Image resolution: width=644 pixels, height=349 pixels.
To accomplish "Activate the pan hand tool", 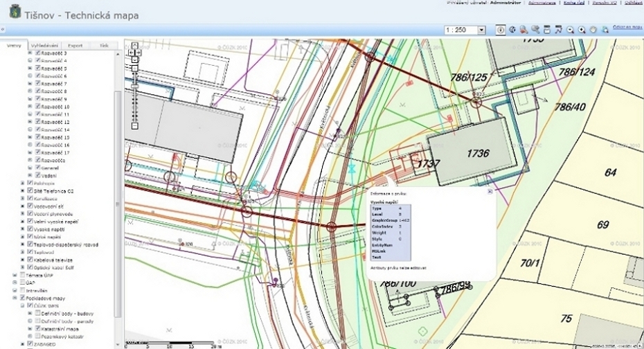I will [x=593, y=30].
